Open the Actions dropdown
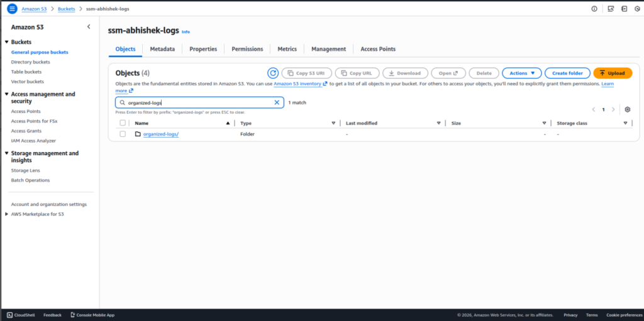 (522, 73)
